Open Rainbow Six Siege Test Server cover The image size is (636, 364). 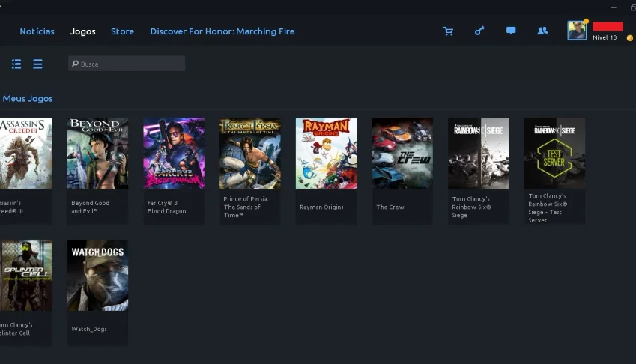[554, 154]
